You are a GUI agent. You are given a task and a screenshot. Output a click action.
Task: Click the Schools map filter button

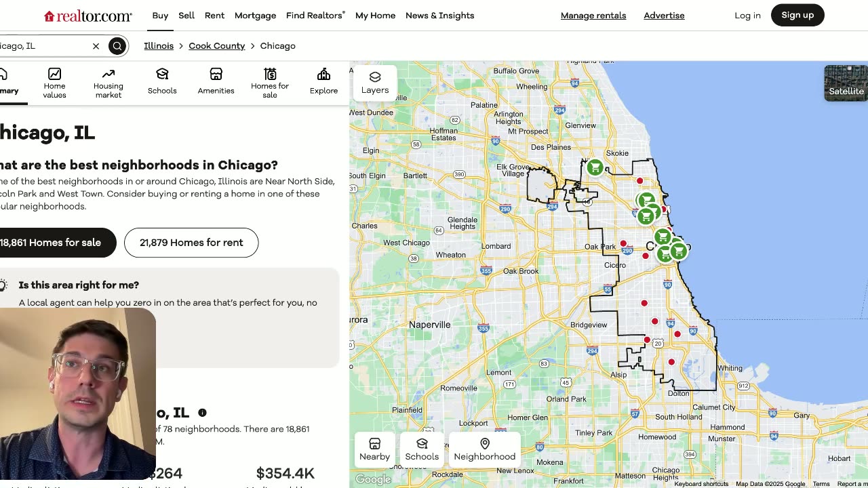tap(422, 449)
